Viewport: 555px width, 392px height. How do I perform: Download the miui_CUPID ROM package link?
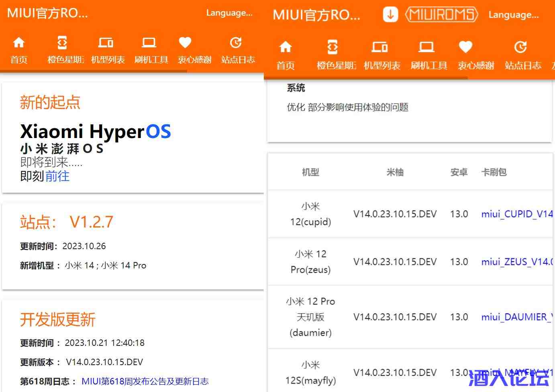[x=517, y=214]
